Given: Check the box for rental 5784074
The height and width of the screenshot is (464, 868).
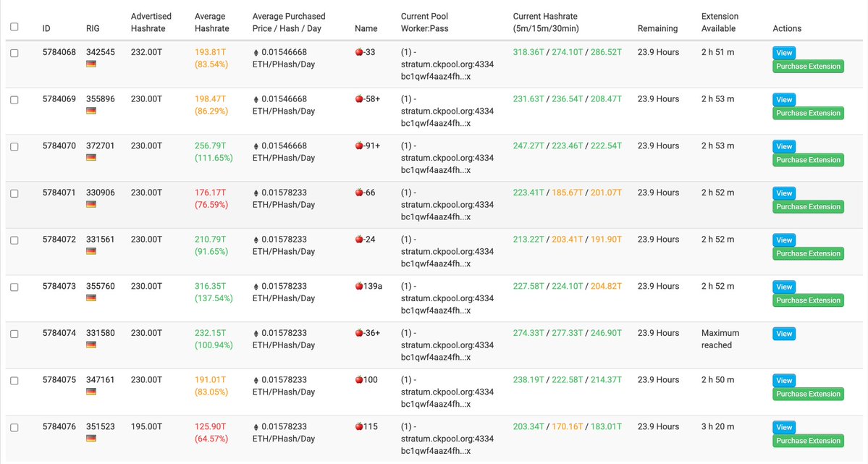Looking at the screenshot, I should (14, 334).
